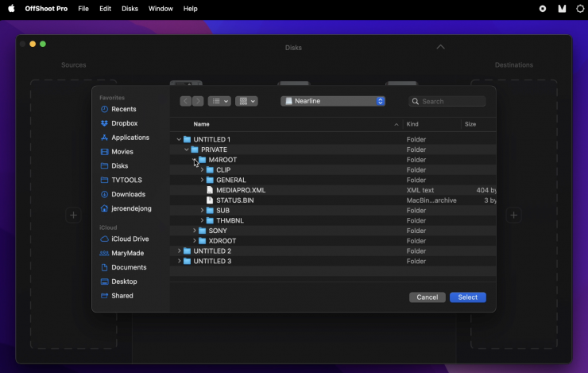Screen dimensions: 588x373
Task: Open Dropbox in the Favorites sidebar
Action: pyautogui.click(x=124, y=123)
